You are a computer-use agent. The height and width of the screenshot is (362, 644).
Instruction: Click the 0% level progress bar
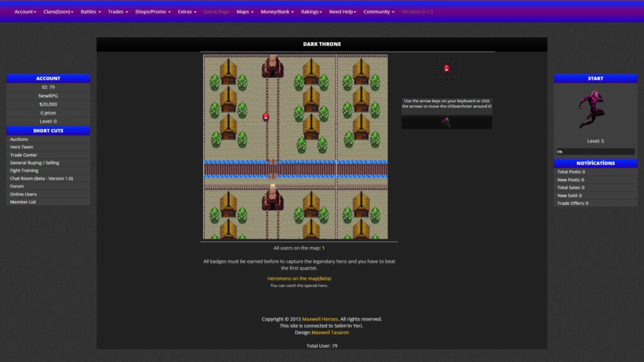click(x=594, y=151)
